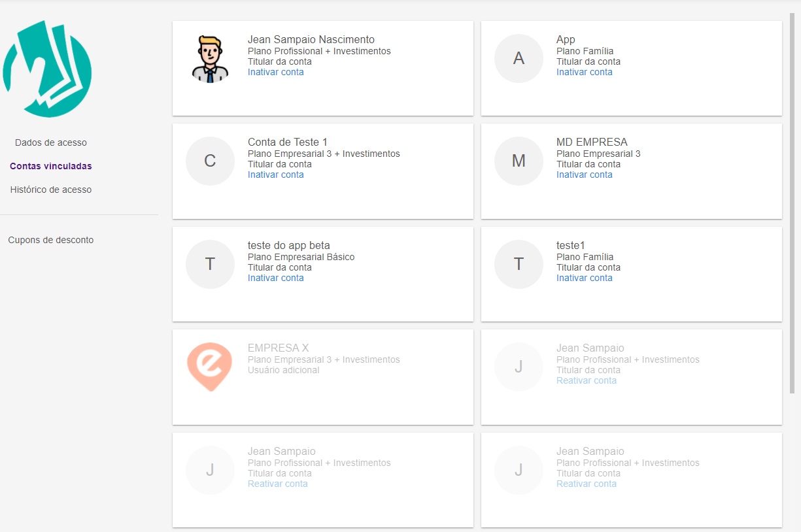Click Jean Sampaio Nascimento's avatar picture

pos(210,59)
